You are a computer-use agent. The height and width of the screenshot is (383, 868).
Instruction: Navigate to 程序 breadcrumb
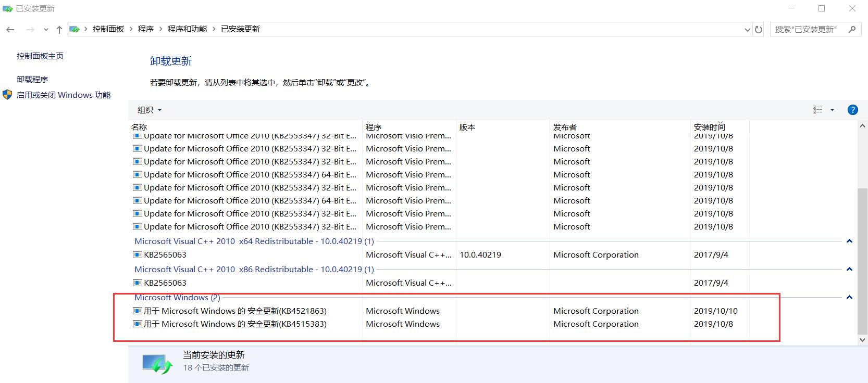pos(146,29)
